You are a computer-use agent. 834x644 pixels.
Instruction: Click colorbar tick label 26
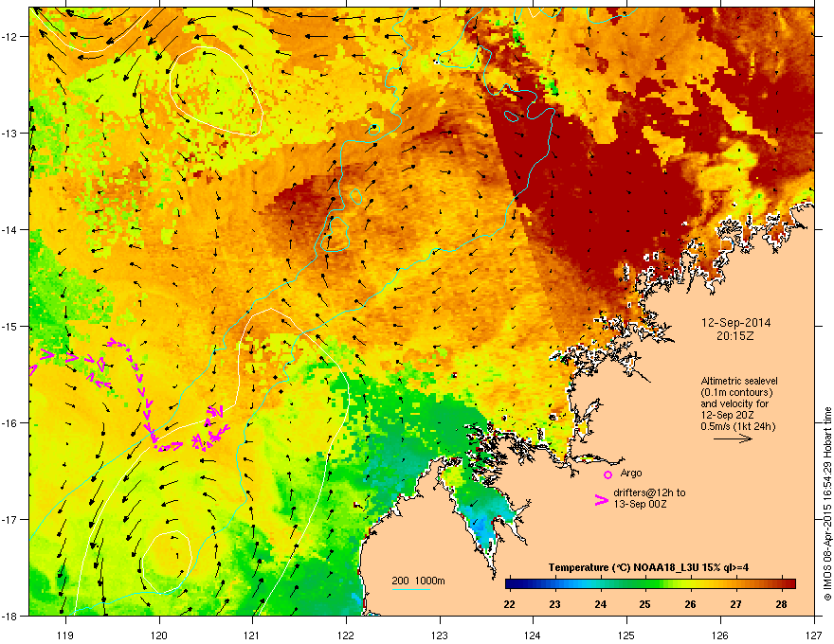690,604
